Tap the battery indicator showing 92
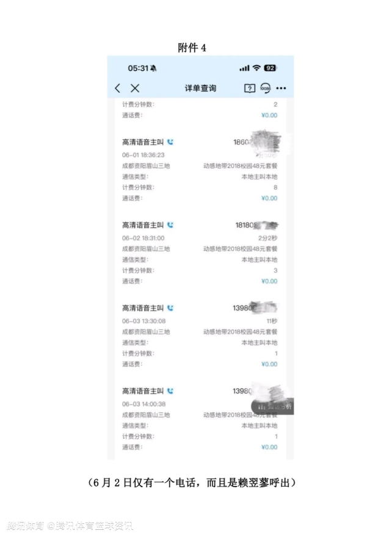392x536 pixels. coord(270,68)
